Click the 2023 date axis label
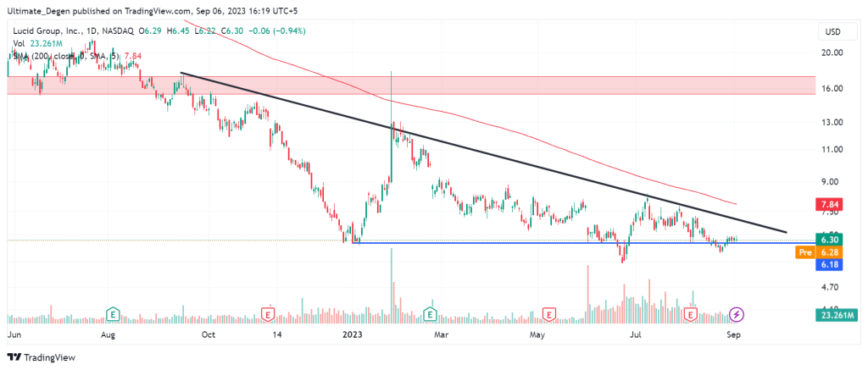This screenshot has width=868, height=370. 353,334
